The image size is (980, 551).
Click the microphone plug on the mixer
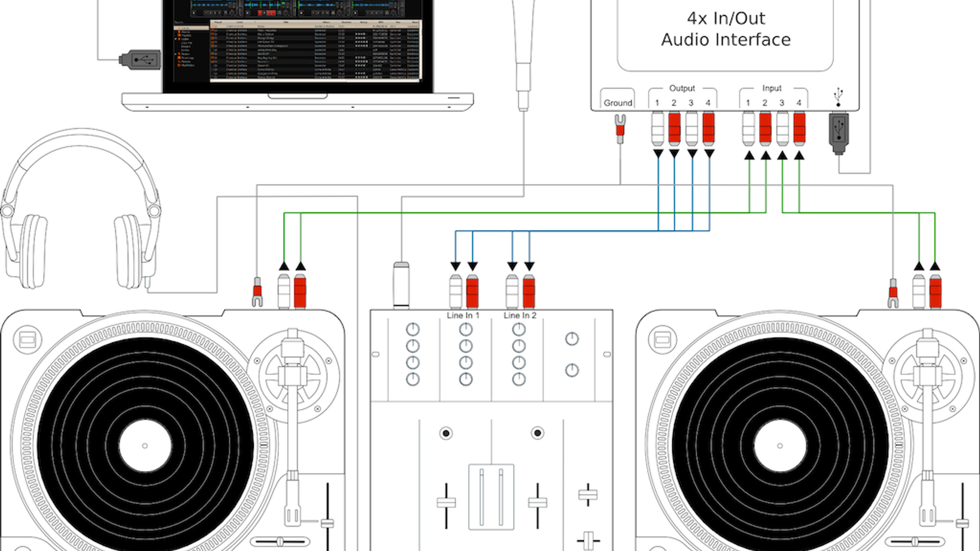tap(401, 285)
